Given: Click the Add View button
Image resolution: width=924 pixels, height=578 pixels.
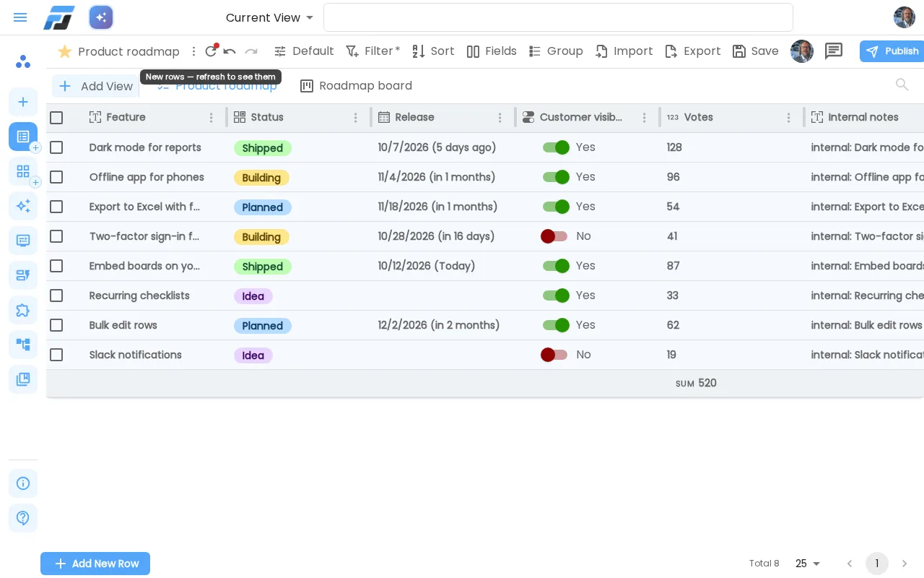Looking at the screenshot, I should click(95, 86).
